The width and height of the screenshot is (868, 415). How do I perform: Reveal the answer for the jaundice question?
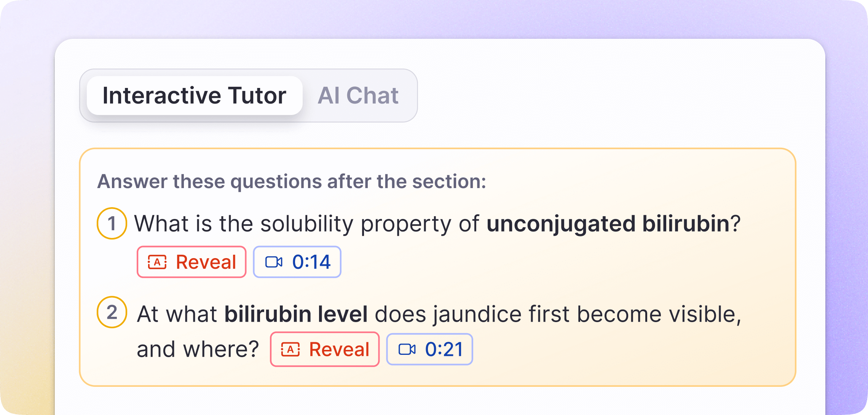(x=325, y=349)
